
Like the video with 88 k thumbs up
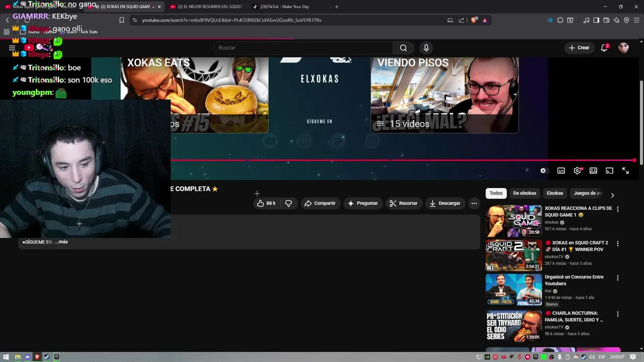(266, 203)
